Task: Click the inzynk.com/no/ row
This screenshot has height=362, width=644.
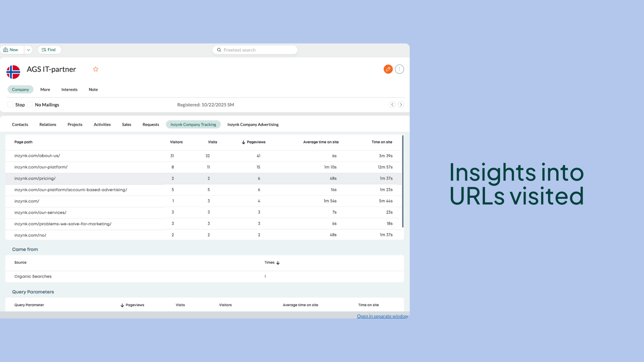Action: (203, 235)
